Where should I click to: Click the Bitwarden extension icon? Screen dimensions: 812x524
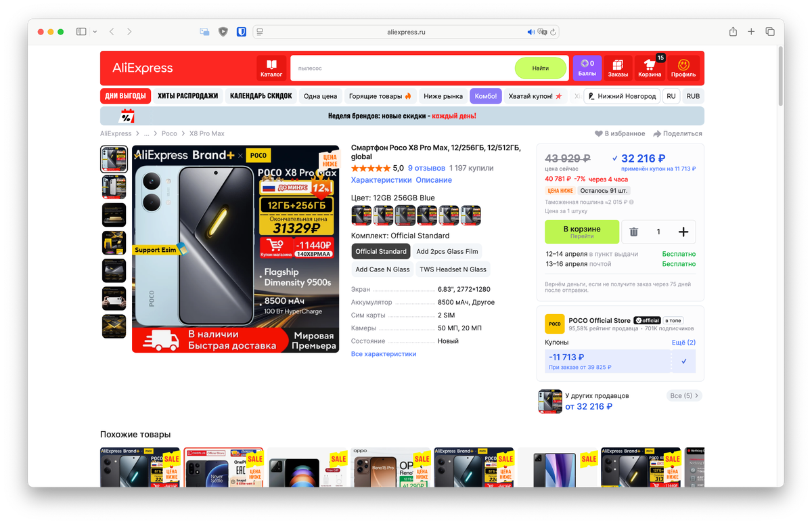click(x=242, y=32)
